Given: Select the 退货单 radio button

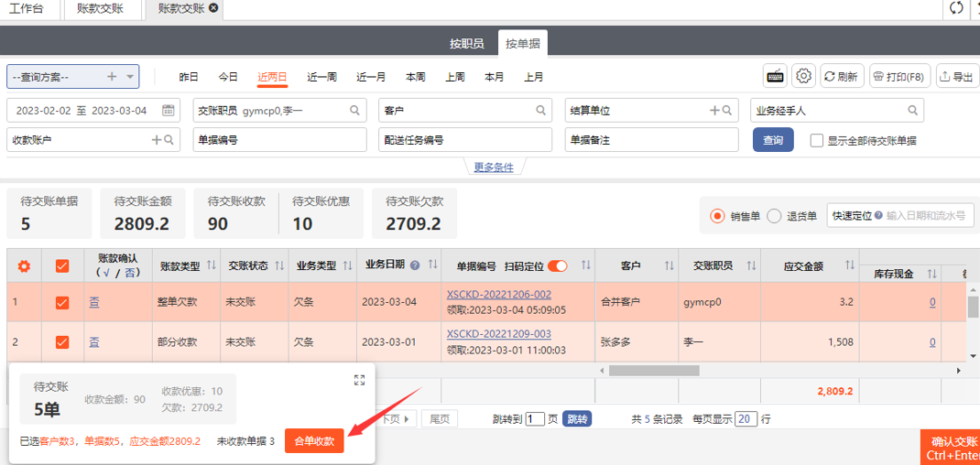Looking at the screenshot, I should point(774,216).
